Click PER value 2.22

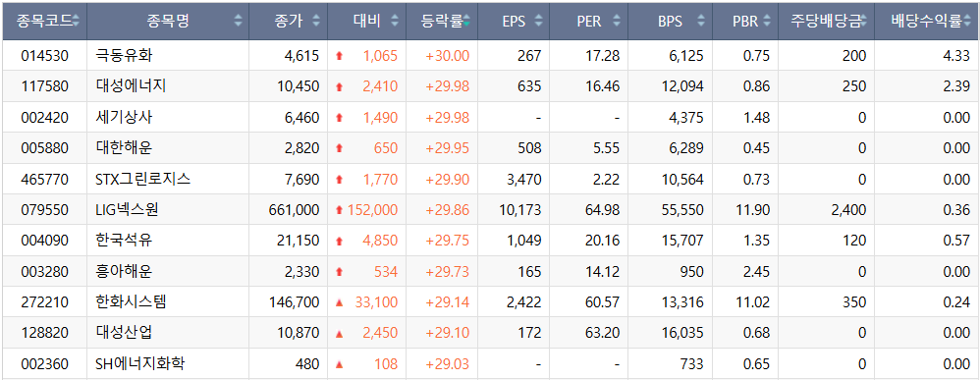(x=607, y=180)
